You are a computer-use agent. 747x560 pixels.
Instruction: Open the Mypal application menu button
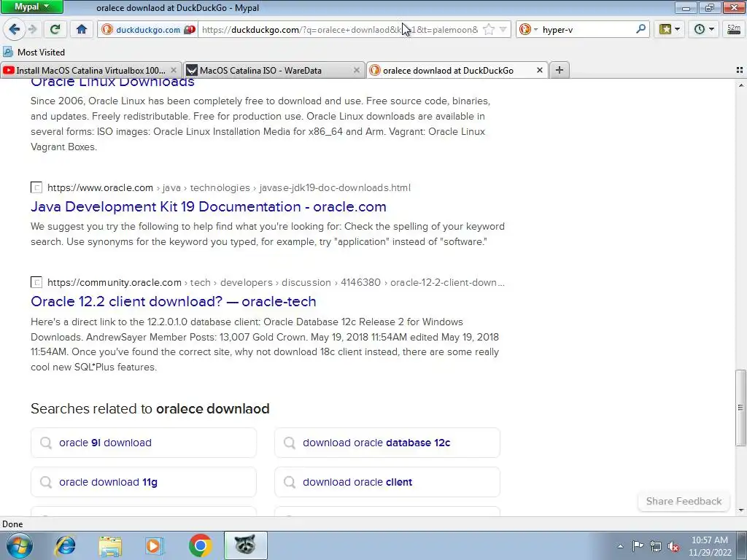coord(31,7)
